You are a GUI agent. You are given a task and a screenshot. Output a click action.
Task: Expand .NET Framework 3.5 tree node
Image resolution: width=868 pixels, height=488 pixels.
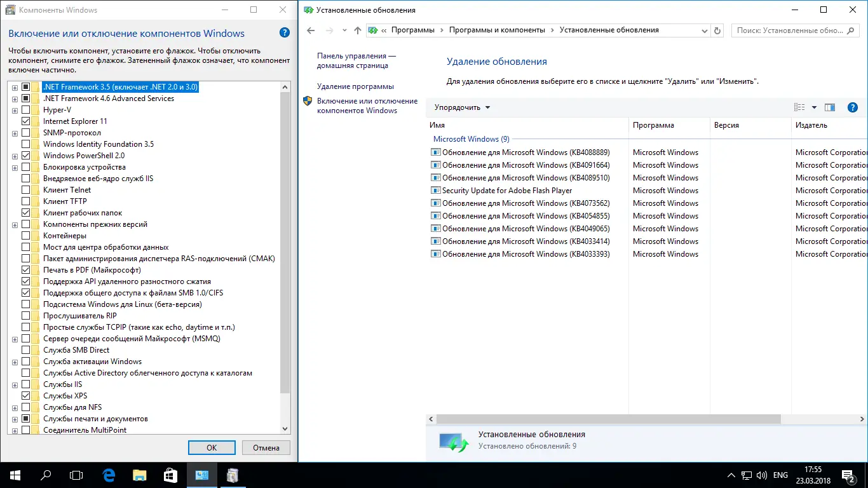[x=15, y=87]
